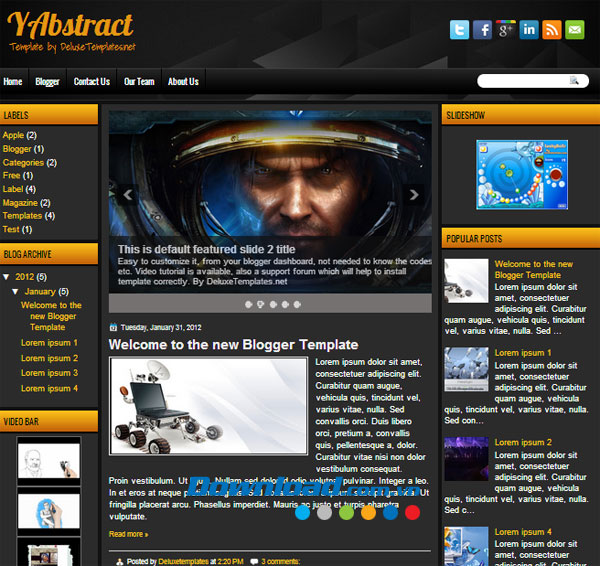Collapse the 2012 archive year
The height and width of the screenshot is (566, 600).
6,277
